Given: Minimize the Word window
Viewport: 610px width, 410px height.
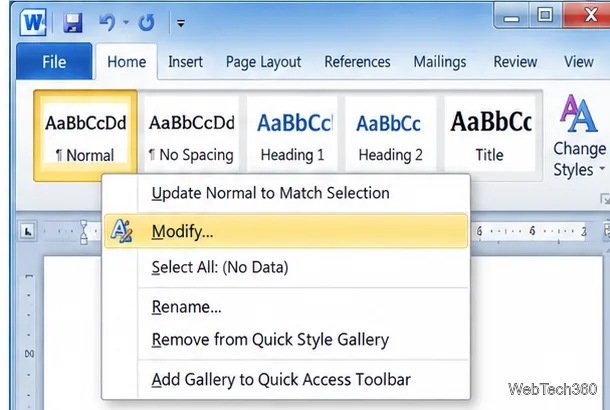Looking at the screenshot, I should tap(511, 16).
